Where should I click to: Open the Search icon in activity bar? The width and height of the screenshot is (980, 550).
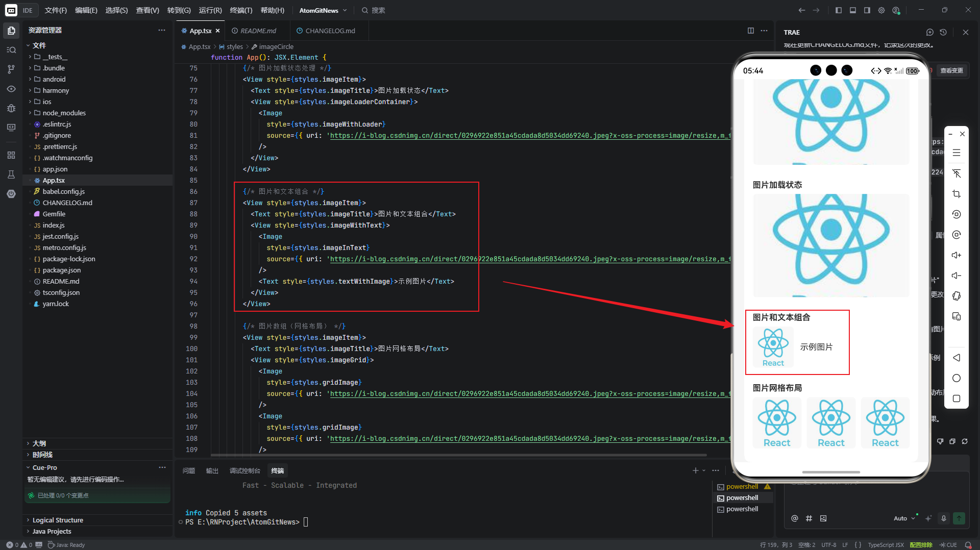(11, 50)
